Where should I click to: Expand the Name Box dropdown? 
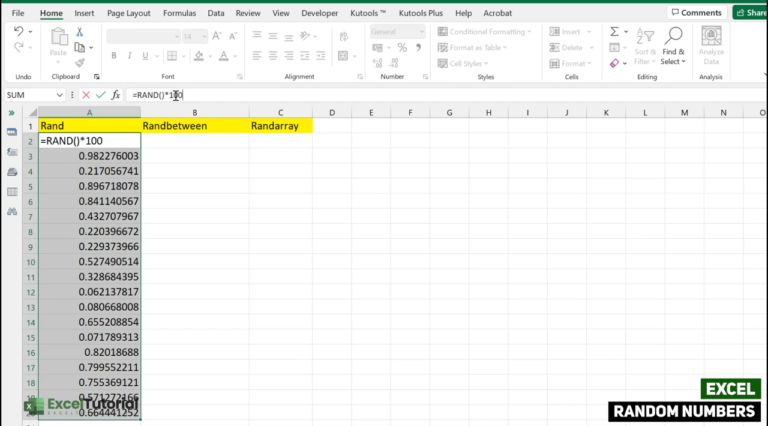tap(60, 95)
